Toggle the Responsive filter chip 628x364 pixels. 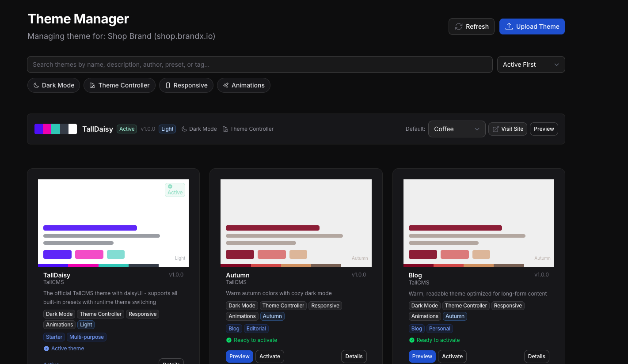point(186,85)
